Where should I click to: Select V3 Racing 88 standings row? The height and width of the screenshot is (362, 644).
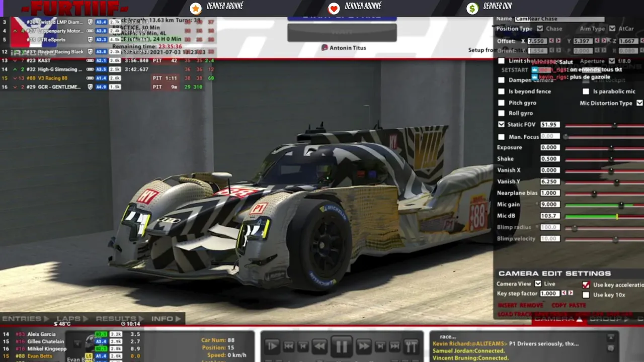pos(108,78)
